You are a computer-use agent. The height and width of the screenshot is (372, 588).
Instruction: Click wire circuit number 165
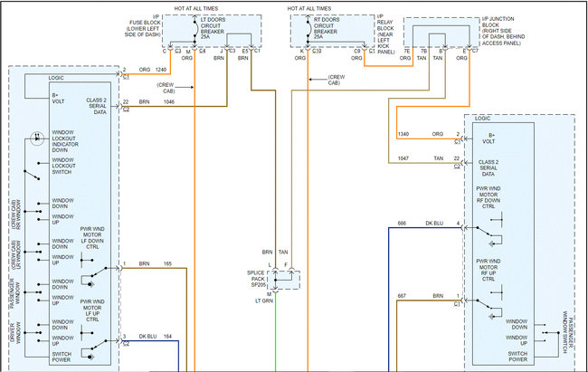[167, 264]
